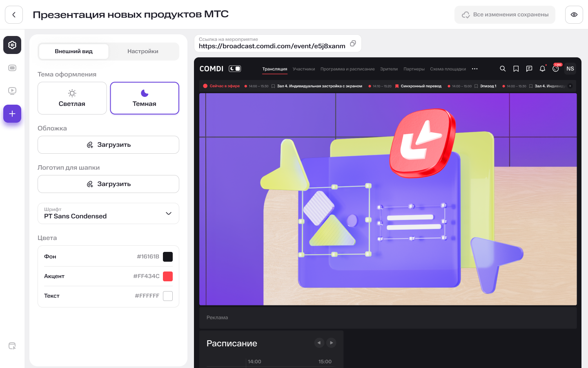This screenshot has height=368, width=588.
Task: Click the Реклама ad block
Action: tap(388, 318)
